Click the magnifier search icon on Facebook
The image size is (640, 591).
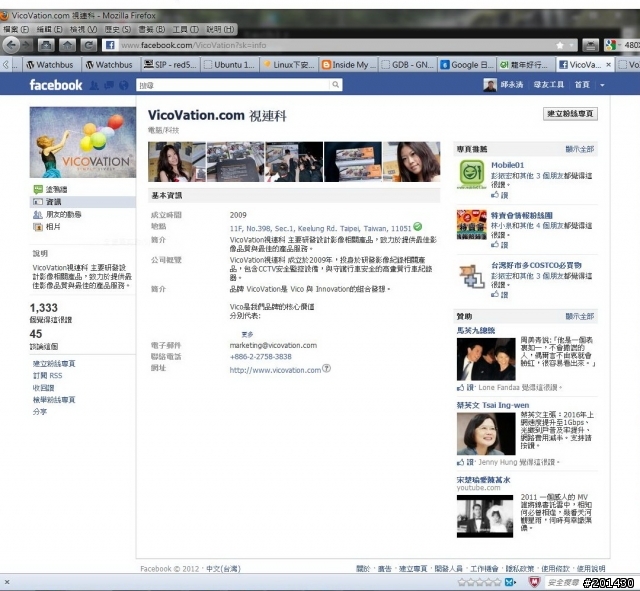click(336, 85)
